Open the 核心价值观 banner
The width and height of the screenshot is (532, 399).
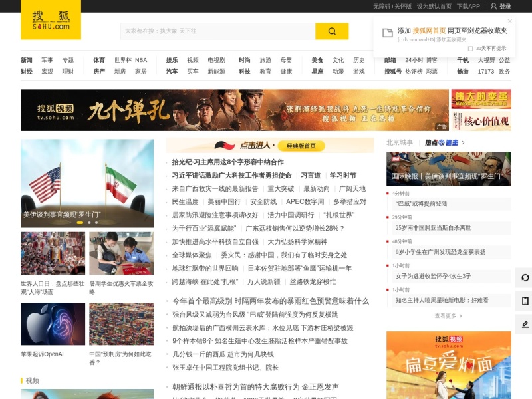coord(481,121)
